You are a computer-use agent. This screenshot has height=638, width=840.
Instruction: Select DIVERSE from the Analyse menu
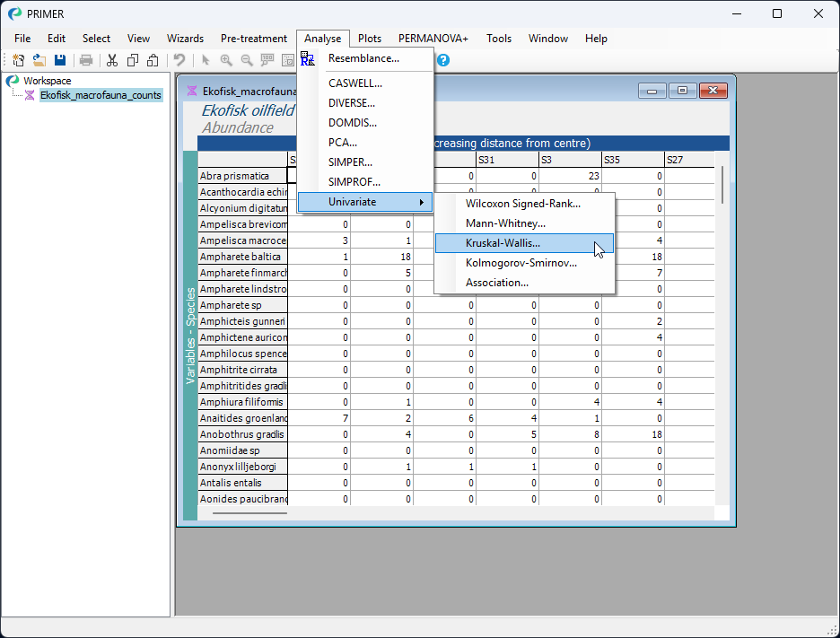[x=350, y=102]
